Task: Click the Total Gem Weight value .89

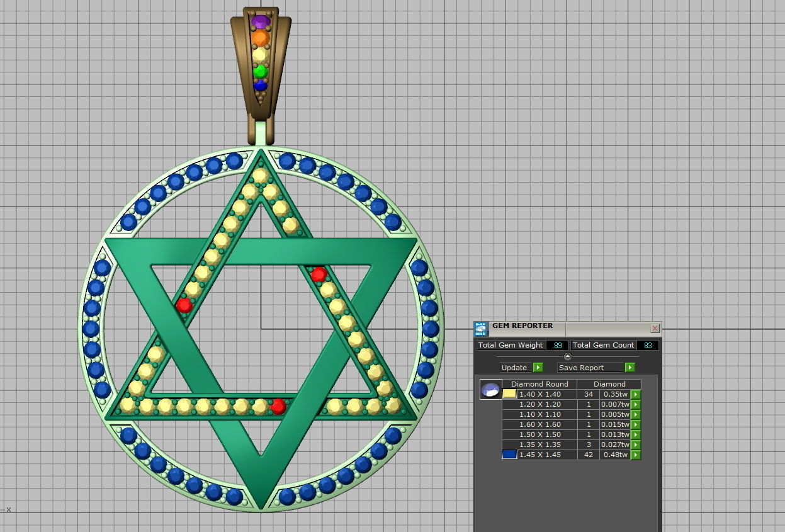Action: point(557,345)
